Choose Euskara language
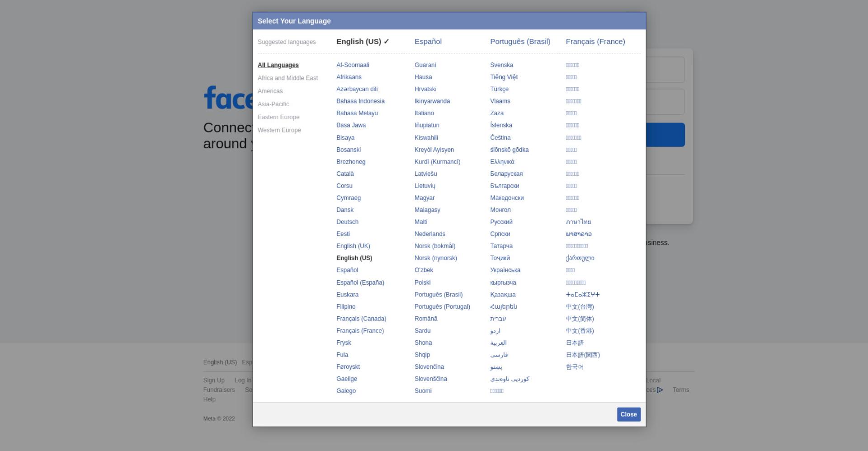Image resolution: width=868 pixels, height=451 pixels. pyautogui.click(x=347, y=295)
